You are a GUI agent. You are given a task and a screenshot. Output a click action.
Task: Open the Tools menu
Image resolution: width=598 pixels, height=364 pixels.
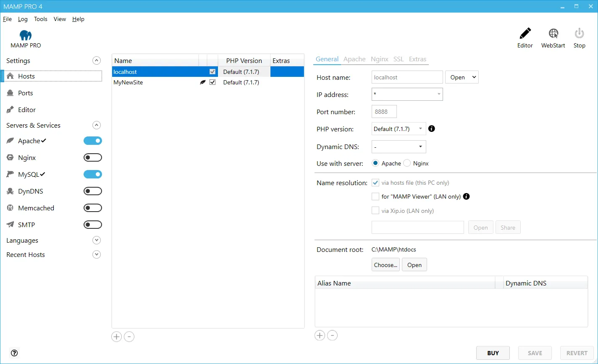coord(41,19)
